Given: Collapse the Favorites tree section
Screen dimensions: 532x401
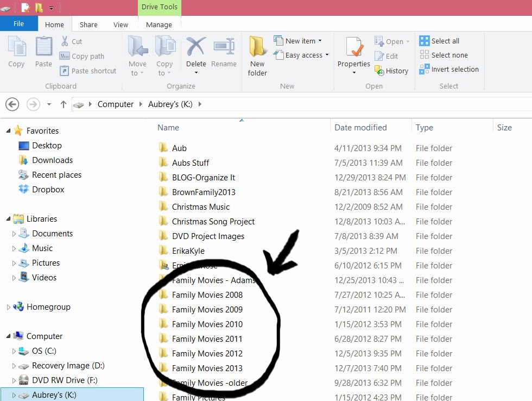Looking at the screenshot, I should click(8, 131).
